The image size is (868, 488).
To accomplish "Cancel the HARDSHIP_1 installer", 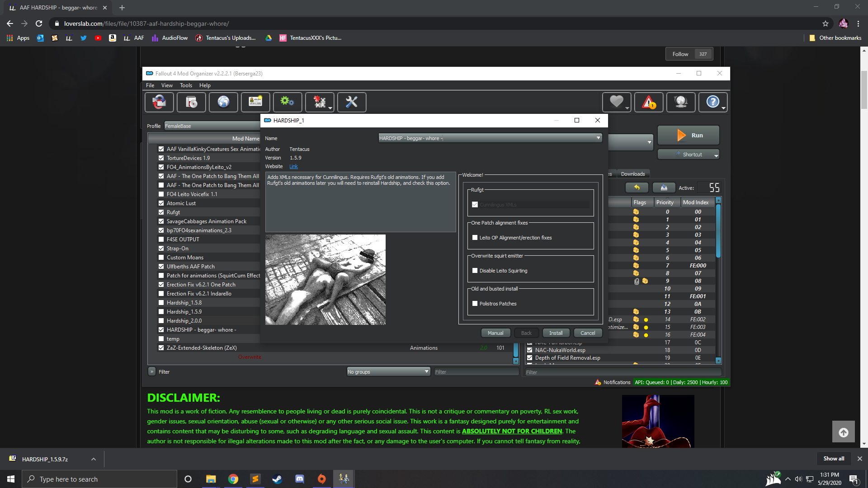I will [588, 333].
